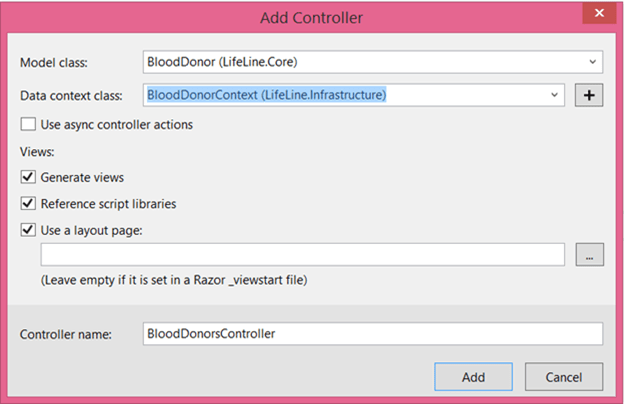Image resolution: width=624 pixels, height=404 pixels.
Task: Toggle Reference script libraries checkbox
Action: coord(28,204)
